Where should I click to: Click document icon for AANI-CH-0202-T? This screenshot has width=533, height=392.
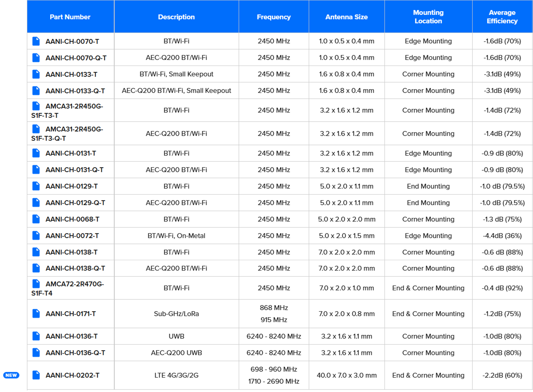coord(36,375)
